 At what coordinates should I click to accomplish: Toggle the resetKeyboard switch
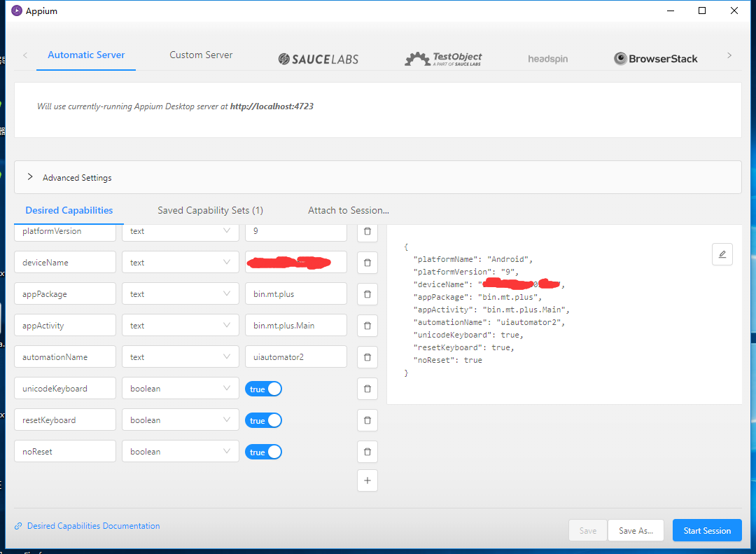coord(263,420)
